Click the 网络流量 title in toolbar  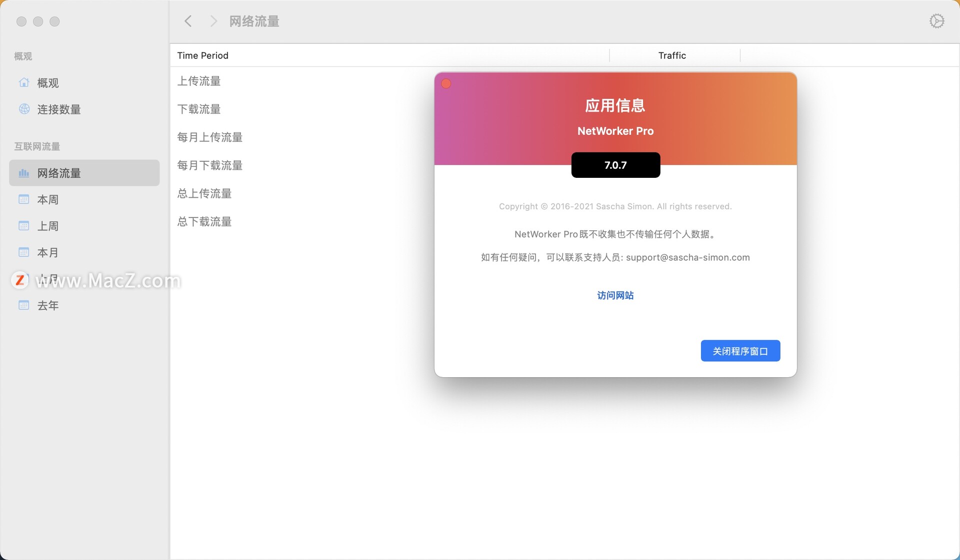254,21
